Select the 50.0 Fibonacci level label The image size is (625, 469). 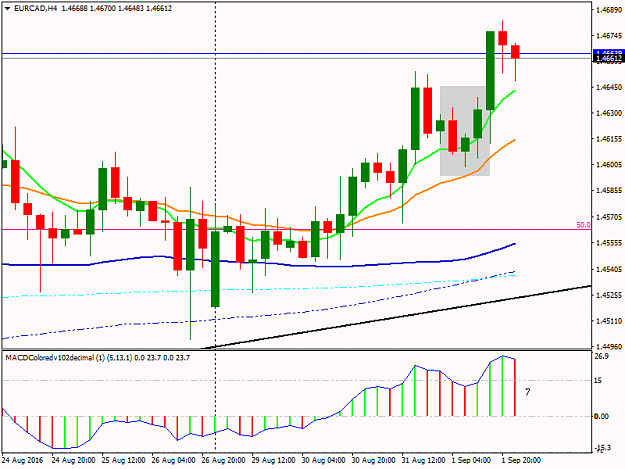click(x=583, y=225)
